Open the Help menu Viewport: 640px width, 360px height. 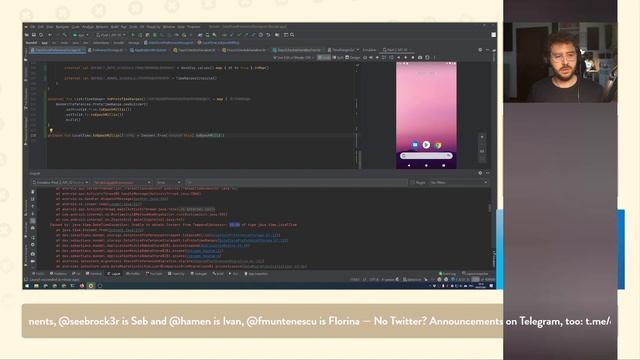pyautogui.click(x=181, y=27)
